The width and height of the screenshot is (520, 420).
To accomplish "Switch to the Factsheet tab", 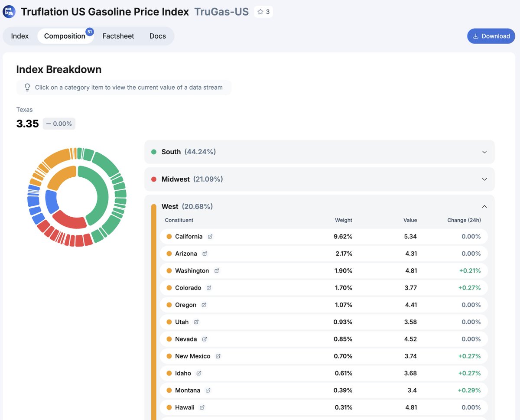I will pos(118,36).
